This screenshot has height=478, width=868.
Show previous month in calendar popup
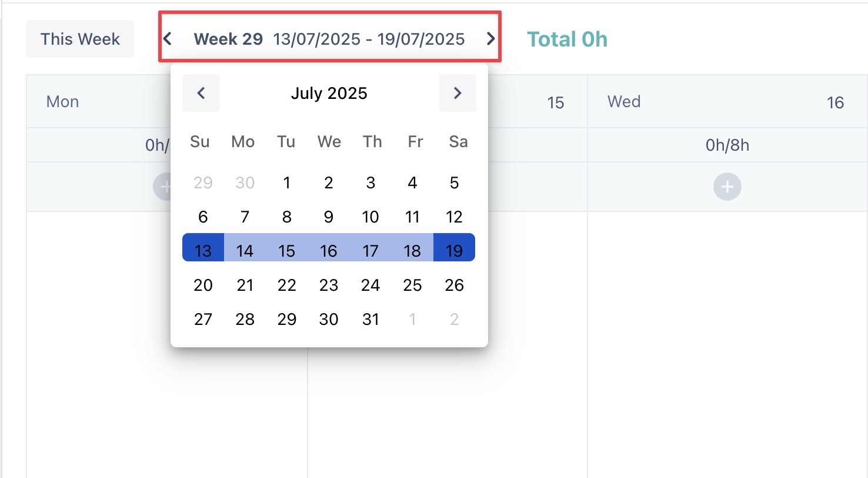[201, 93]
